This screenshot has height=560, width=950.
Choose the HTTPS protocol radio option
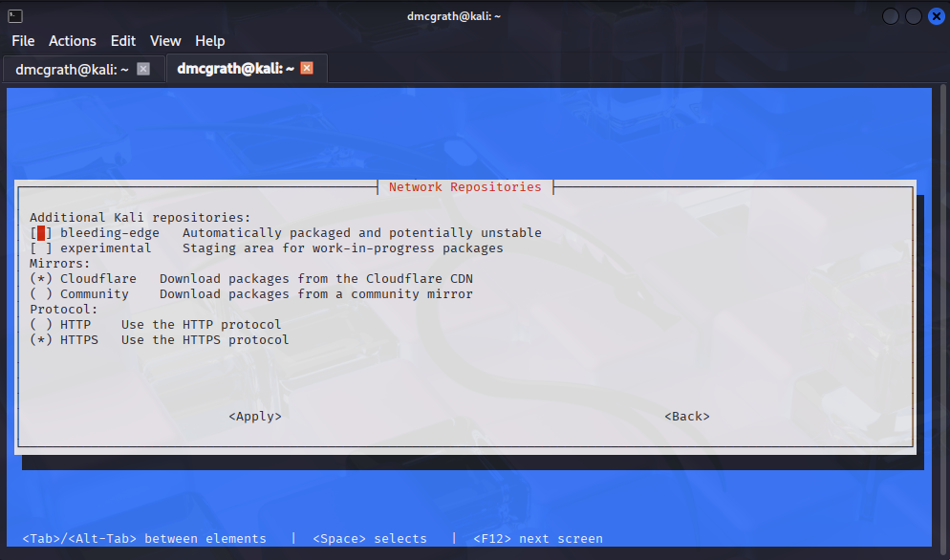pyautogui.click(x=41, y=339)
